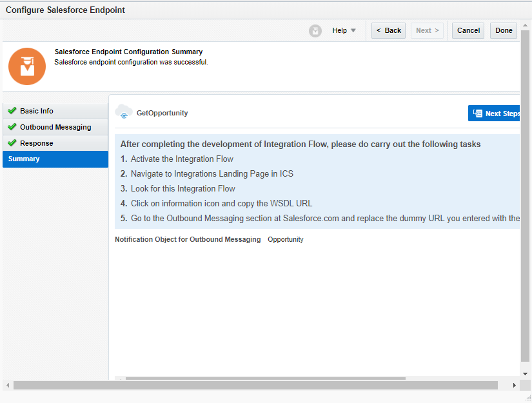The height and width of the screenshot is (403, 532).
Task: Click the green checkmark beside Response
Action: [12, 143]
